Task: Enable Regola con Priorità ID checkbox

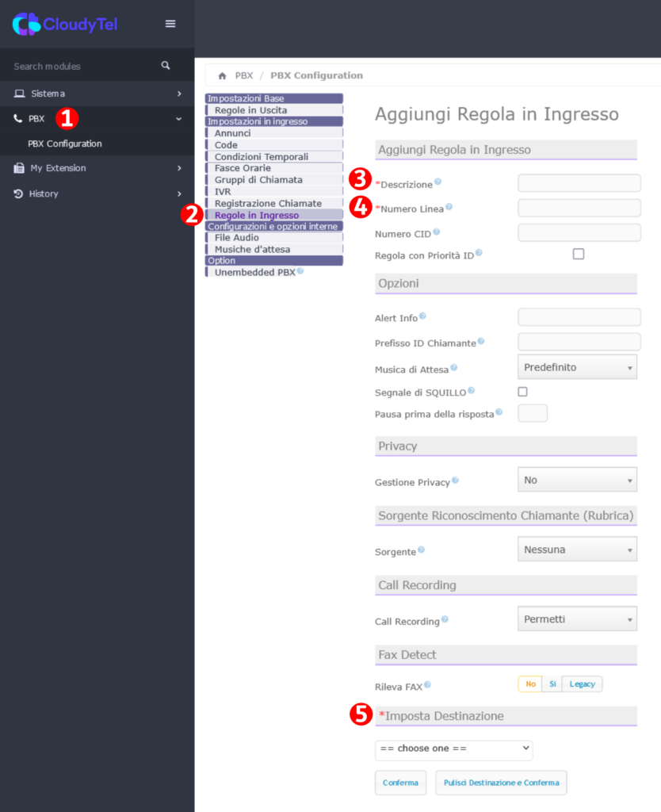Action: pyautogui.click(x=579, y=254)
